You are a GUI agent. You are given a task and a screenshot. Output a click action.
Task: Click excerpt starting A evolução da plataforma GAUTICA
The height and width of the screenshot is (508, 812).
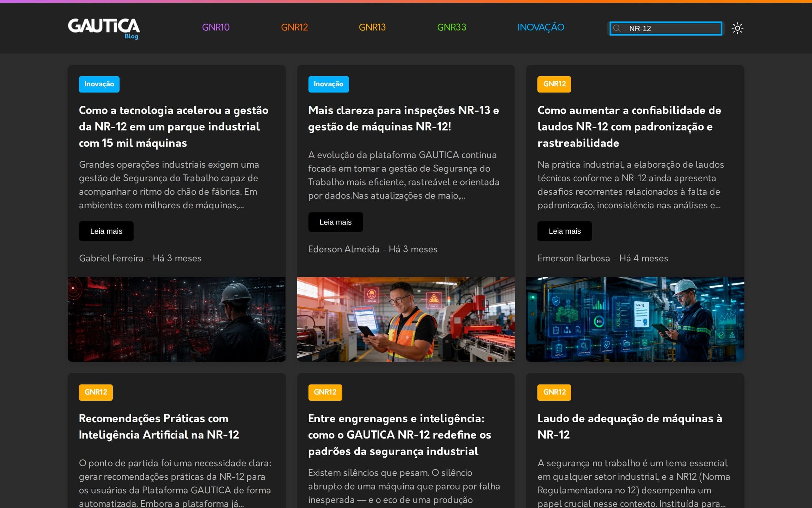click(x=404, y=175)
